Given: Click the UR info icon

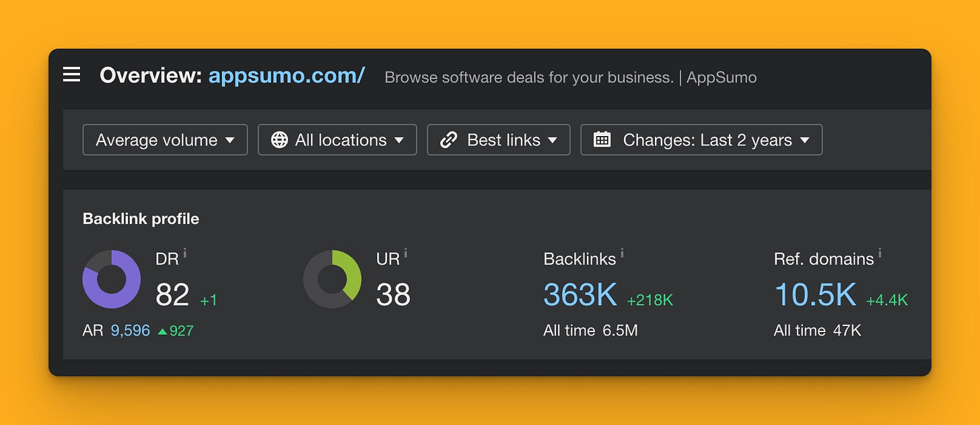Looking at the screenshot, I should tap(406, 253).
